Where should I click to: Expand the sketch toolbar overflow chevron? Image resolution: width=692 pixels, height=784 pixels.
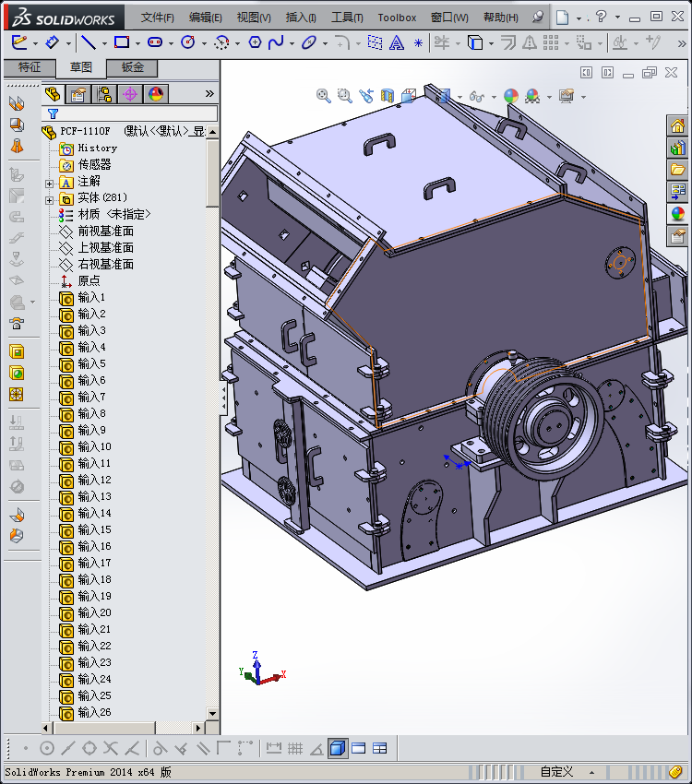[682, 43]
